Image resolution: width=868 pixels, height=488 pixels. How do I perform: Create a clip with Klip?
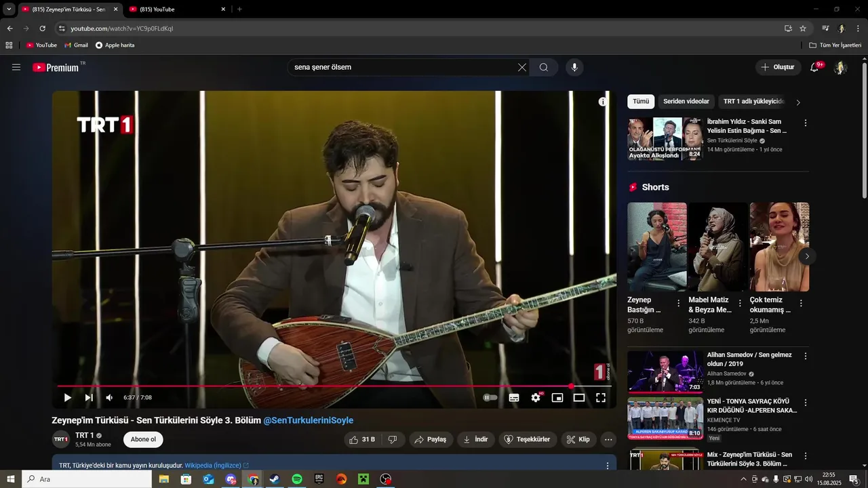click(x=578, y=439)
